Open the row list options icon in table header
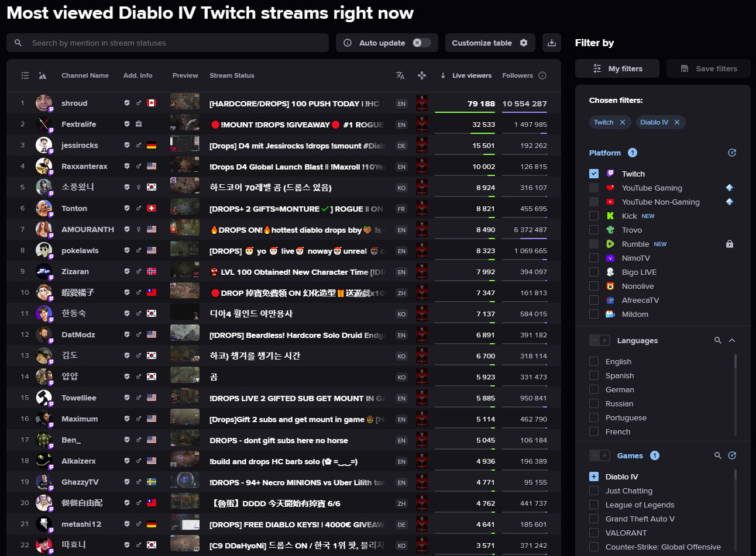 point(25,75)
